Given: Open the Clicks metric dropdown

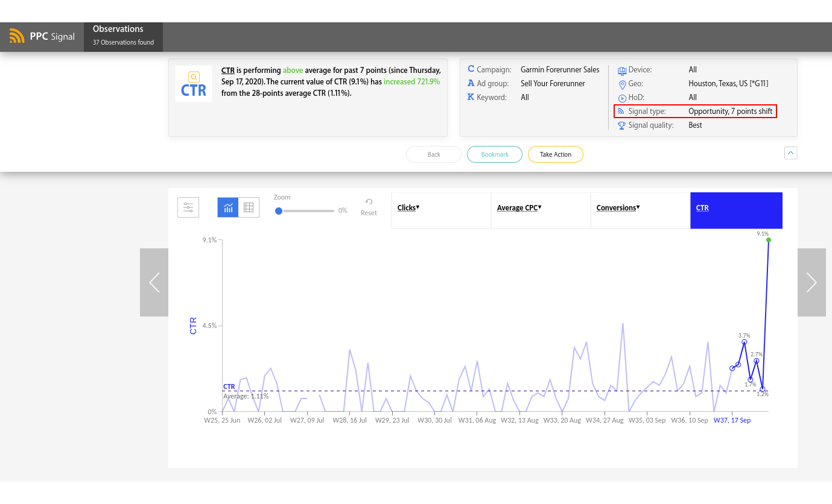Looking at the screenshot, I should 408,207.
